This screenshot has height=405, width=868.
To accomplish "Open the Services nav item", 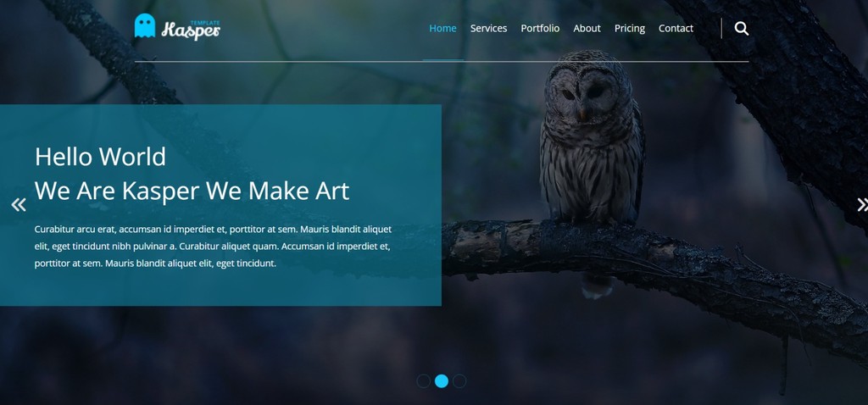I will (x=489, y=28).
